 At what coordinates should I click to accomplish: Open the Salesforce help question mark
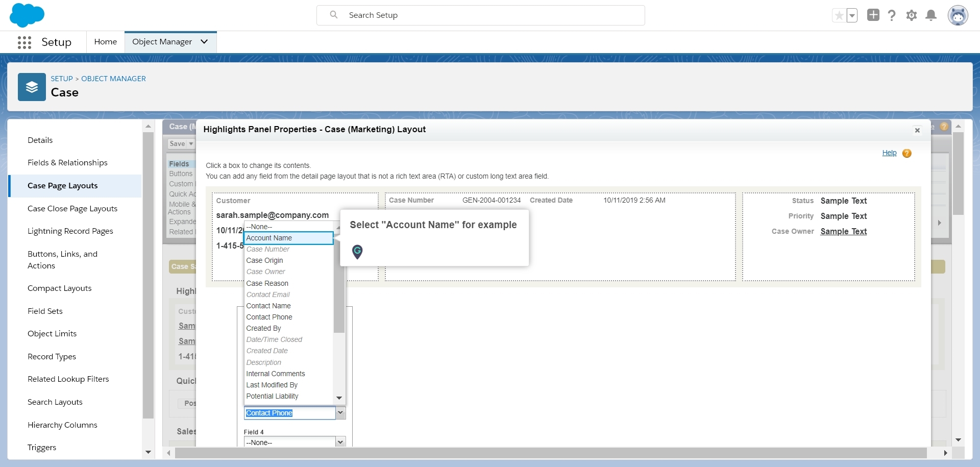click(x=892, y=15)
